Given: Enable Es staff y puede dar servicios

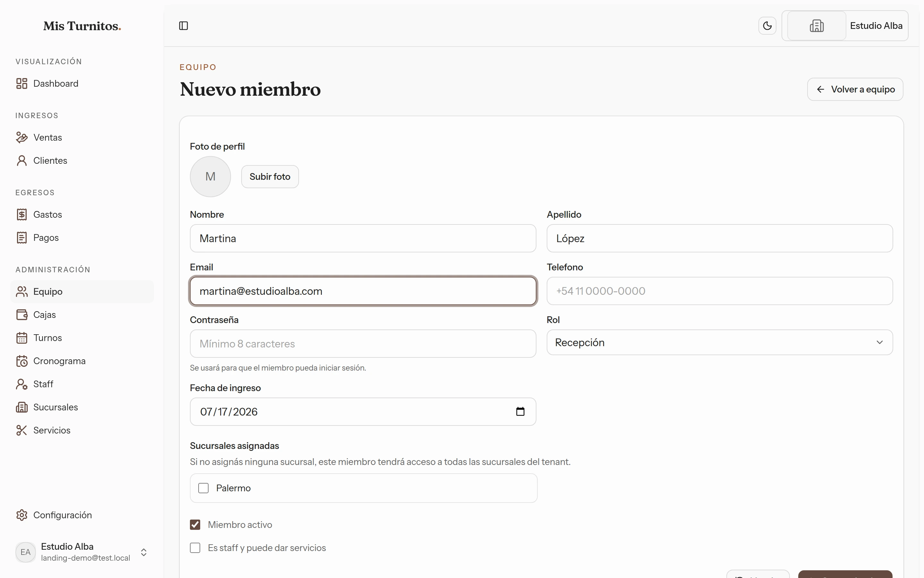Looking at the screenshot, I should (195, 548).
